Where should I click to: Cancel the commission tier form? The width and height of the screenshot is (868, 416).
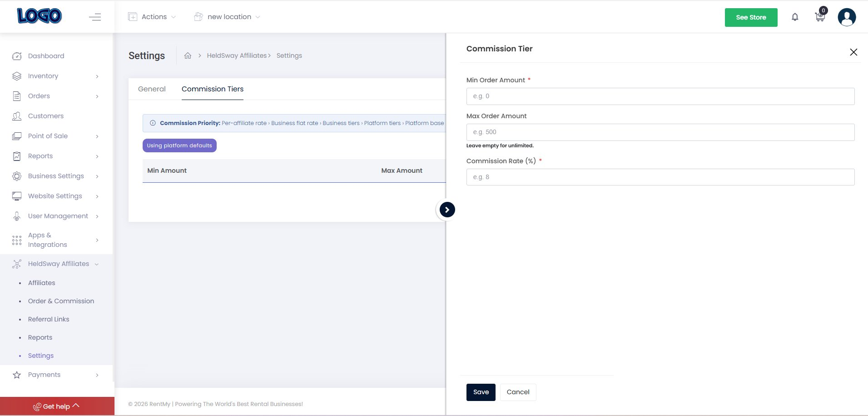pyautogui.click(x=518, y=392)
